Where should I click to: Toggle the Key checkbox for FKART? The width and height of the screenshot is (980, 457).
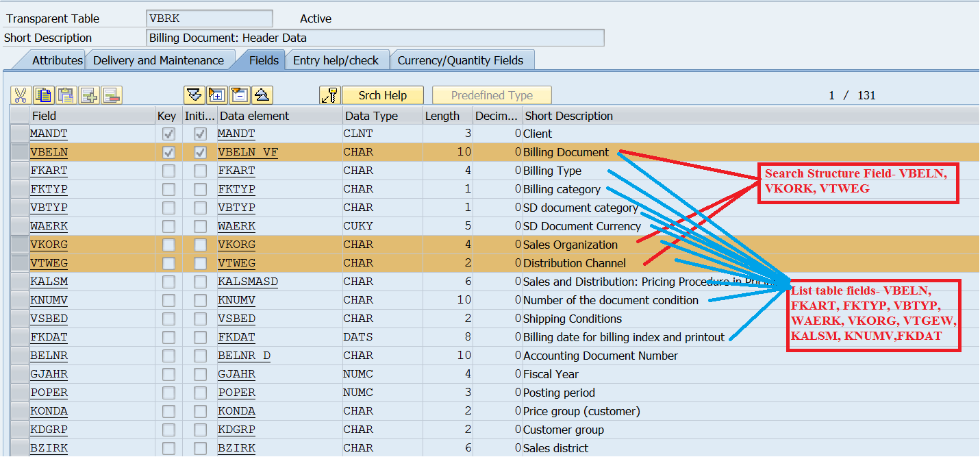click(168, 171)
